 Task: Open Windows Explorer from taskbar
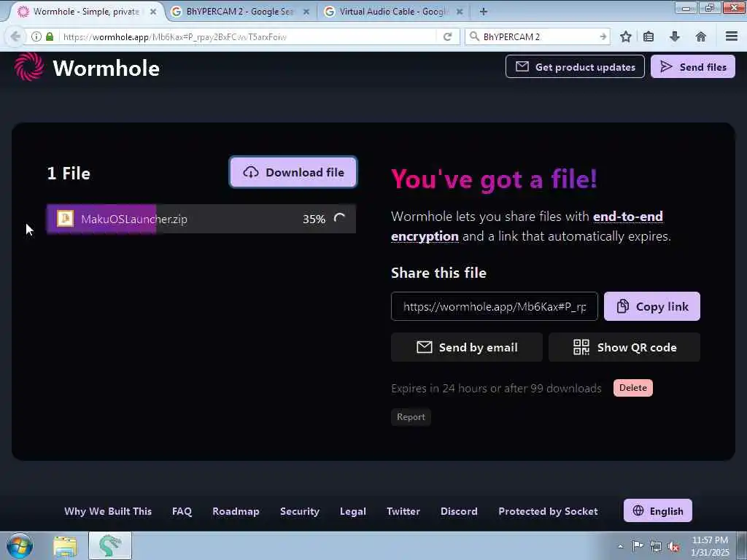pos(65,546)
